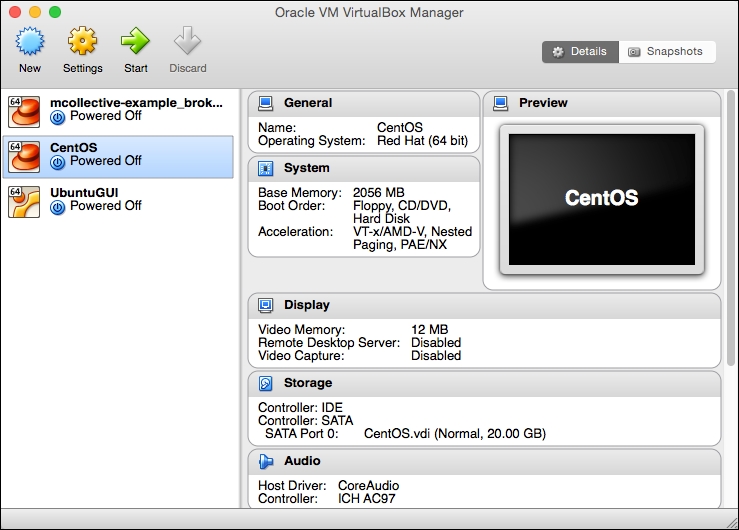
Task: Click the Controller: SATA storage line
Action: point(305,420)
